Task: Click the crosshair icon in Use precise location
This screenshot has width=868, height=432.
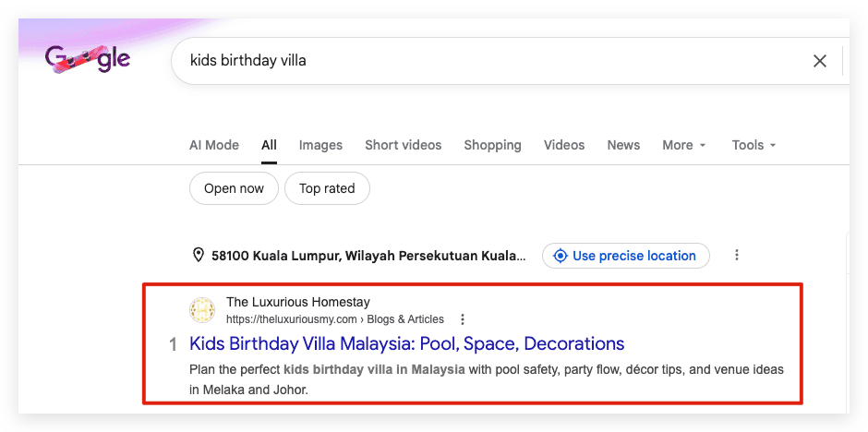Action: [x=561, y=256]
